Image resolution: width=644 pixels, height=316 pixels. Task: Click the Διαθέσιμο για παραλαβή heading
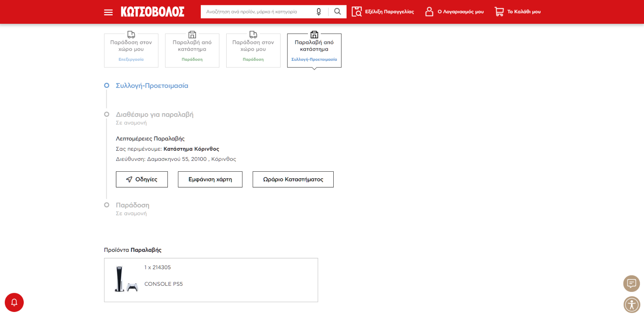tap(155, 114)
